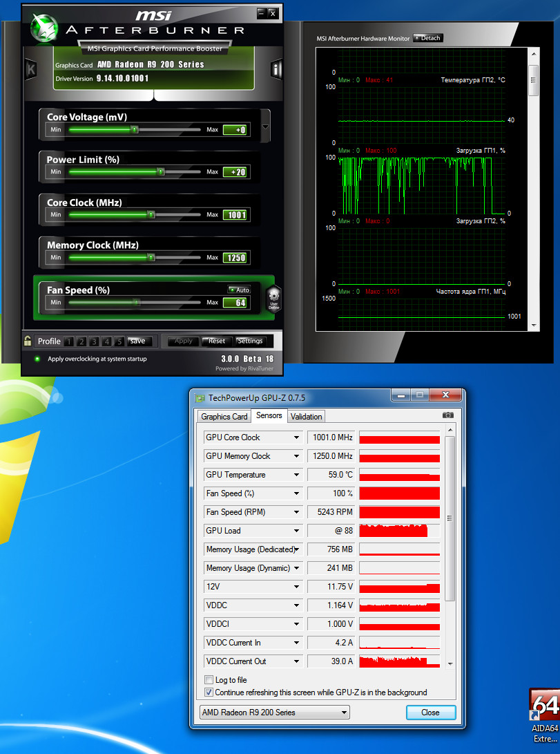Open GPU Core Clock sensor dropdown
Image resolution: width=560 pixels, height=754 pixels.
[296, 437]
